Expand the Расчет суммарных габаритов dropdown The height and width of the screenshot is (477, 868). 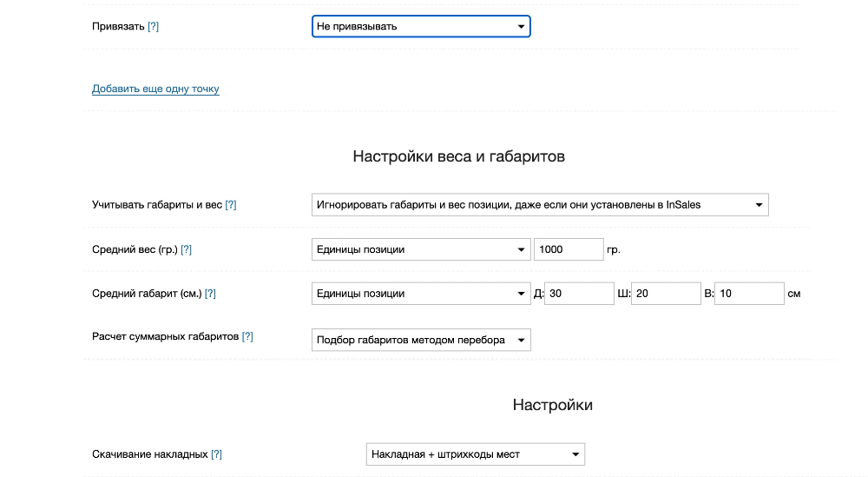pyautogui.click(x=420, y=340)
